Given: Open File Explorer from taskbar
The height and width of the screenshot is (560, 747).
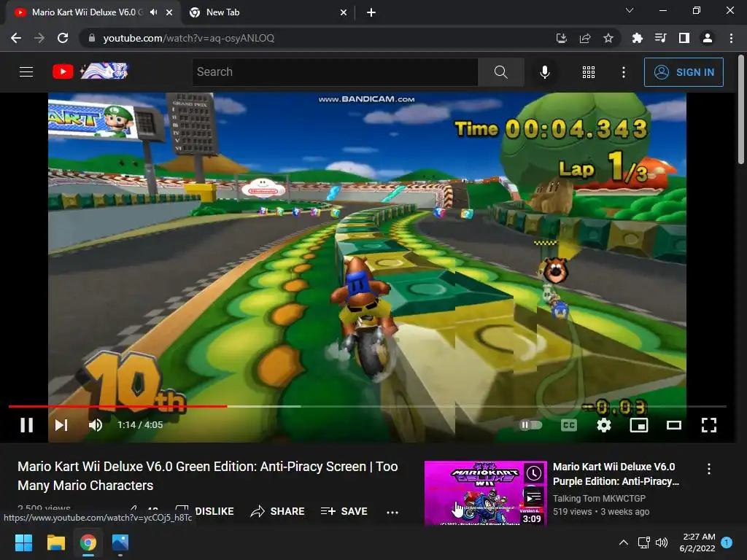Looking at the screenshot, I should 55,542.
